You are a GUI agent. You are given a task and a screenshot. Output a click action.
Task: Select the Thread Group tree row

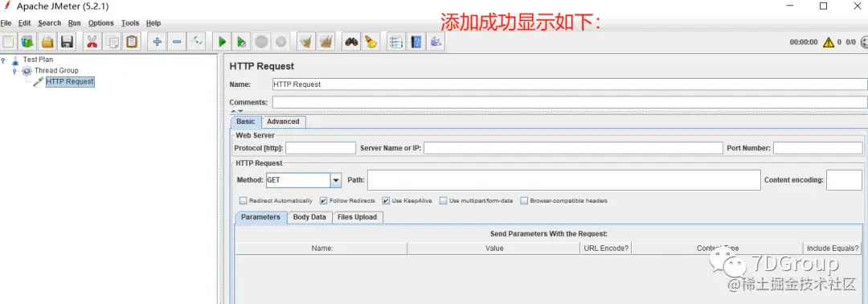click(x=56, y=70)
